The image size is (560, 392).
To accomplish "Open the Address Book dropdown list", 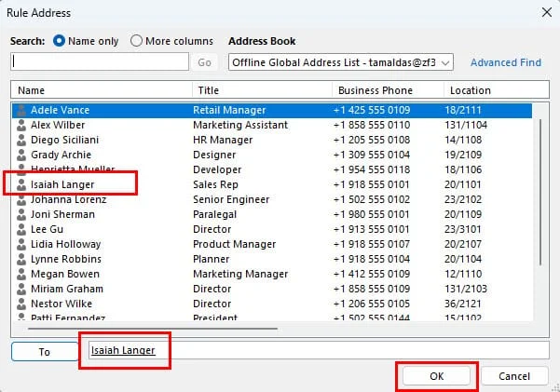I will 341,62.
